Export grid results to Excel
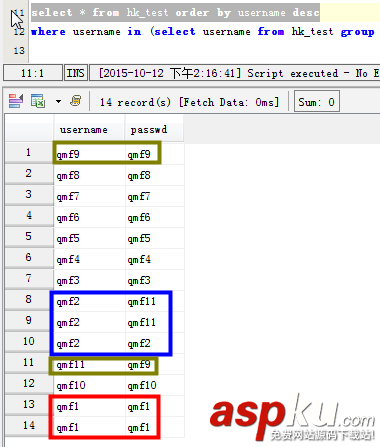This screenshot has width=380, height=447. point(38,101)
